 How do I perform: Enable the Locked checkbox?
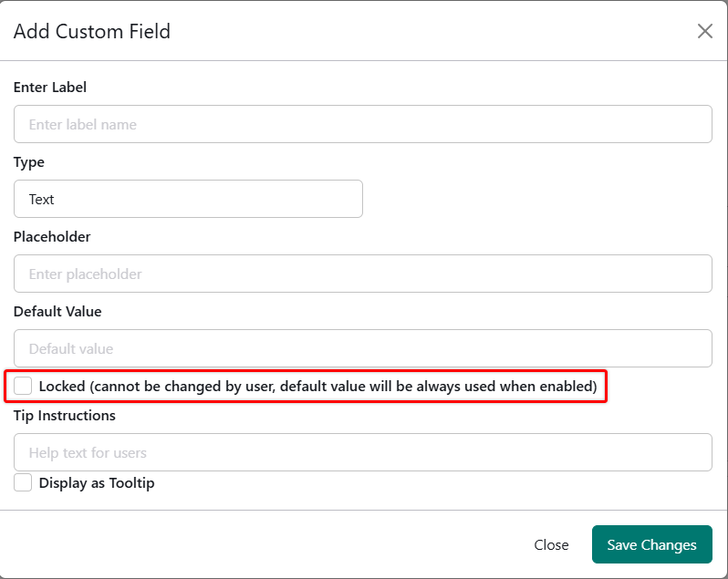(x=23, y=386)
